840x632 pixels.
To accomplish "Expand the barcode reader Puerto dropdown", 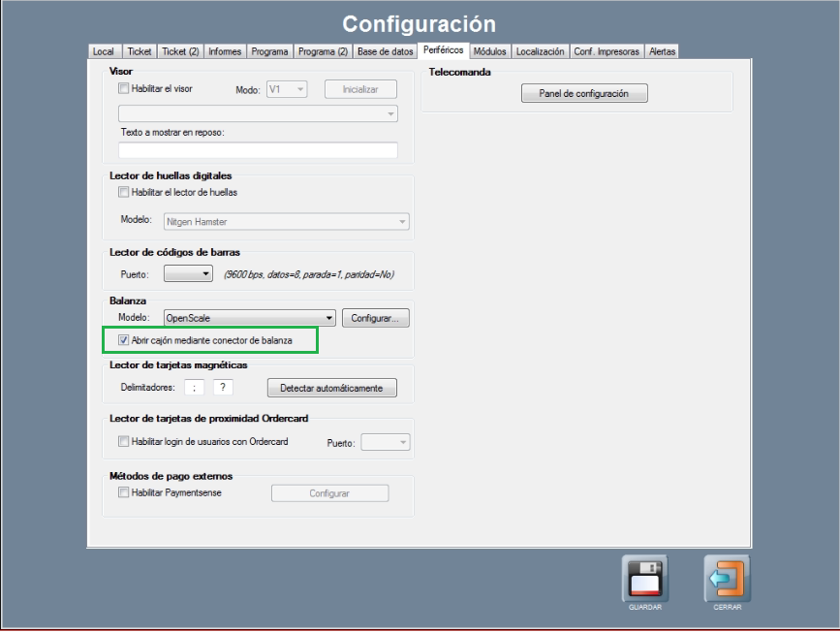I will pyautogui.click(x=205, y=274).
